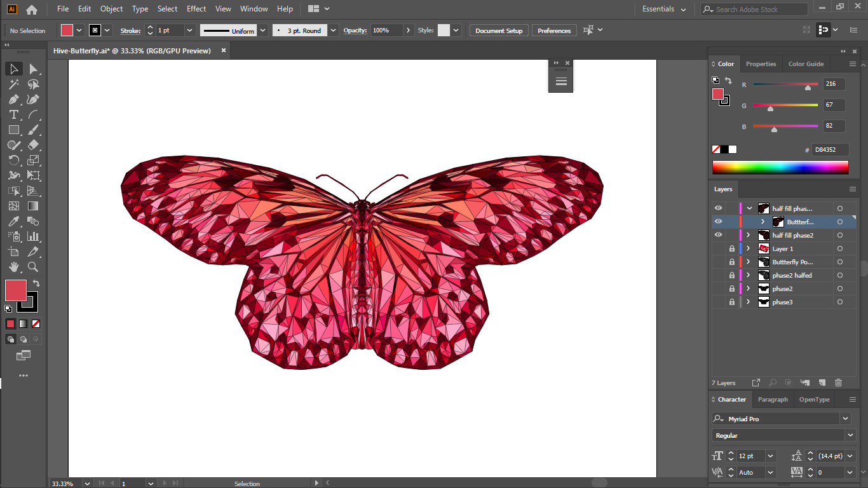This screenshot has width=868, height=488.
Task: Choose the Lasso tool
Action: click(34, 84)
